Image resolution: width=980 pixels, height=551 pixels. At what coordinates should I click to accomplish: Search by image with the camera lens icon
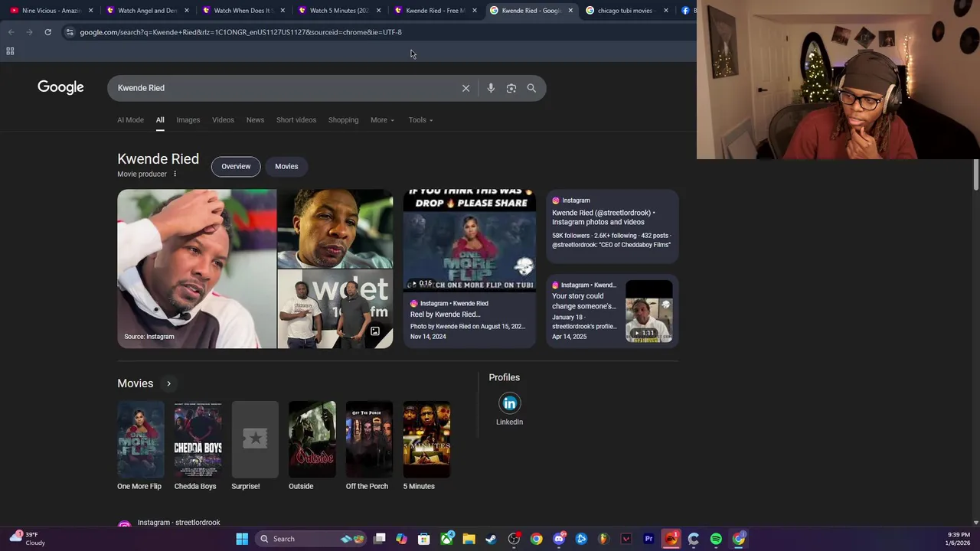(x=511, y=88)
